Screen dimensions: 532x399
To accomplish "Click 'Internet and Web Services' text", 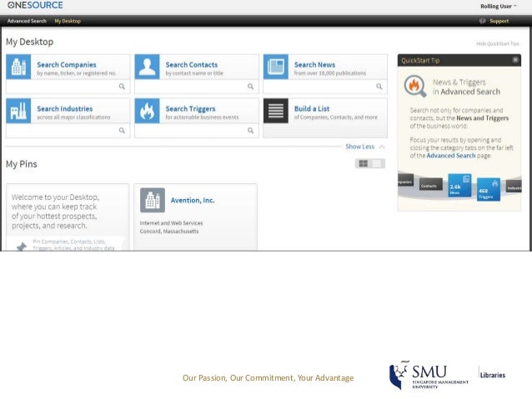I will tap(171, 223).
